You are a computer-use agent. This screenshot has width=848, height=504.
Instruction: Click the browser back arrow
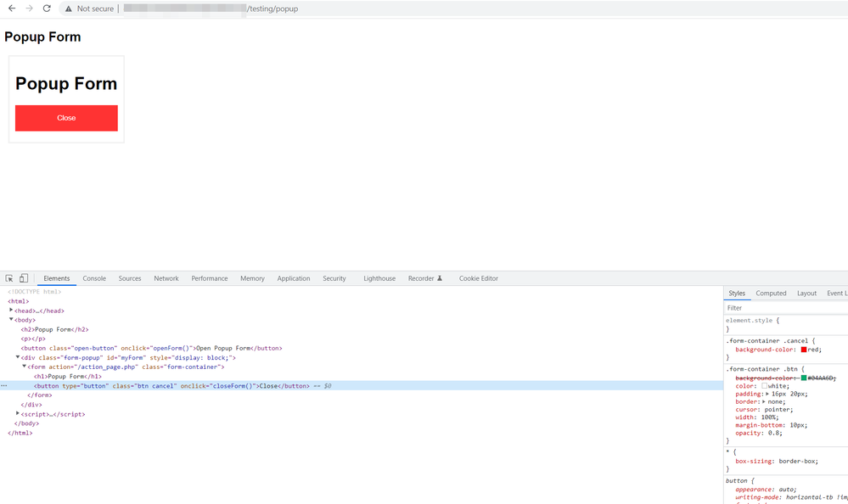click(x=12, y=8)
